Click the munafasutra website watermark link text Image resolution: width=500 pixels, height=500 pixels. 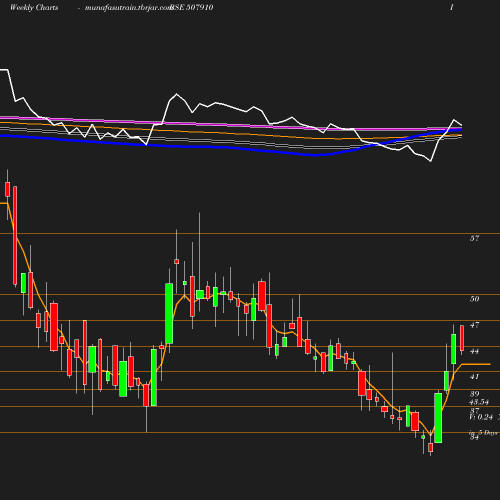pyautogui.click(x=128, y=7)
